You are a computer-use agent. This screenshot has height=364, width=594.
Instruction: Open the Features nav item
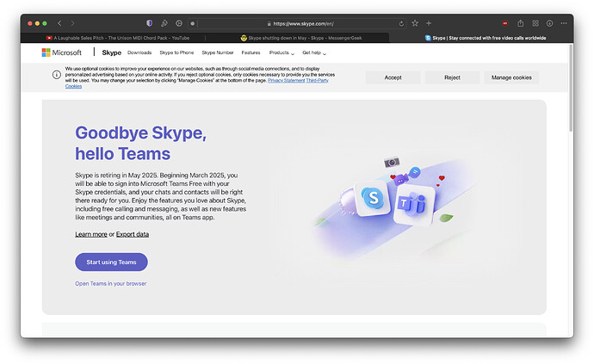251,52
